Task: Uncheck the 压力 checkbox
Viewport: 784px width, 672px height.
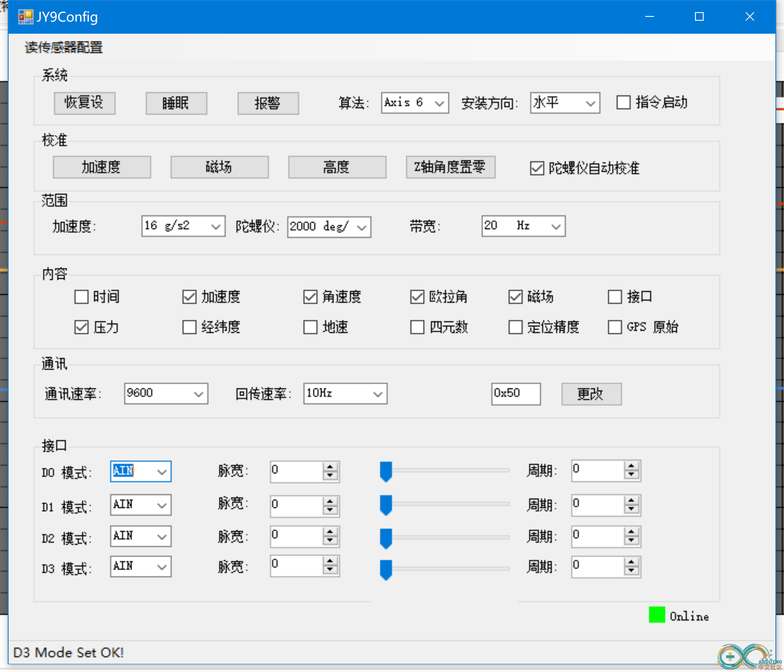Action: tap(81, 327)
